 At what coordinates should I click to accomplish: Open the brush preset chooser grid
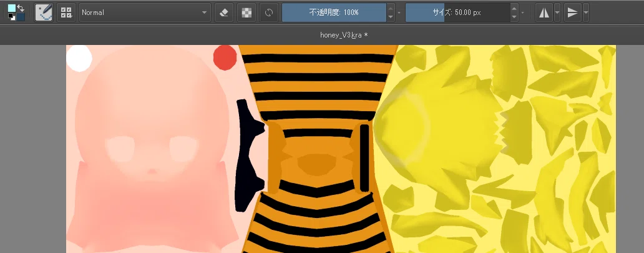66,12
